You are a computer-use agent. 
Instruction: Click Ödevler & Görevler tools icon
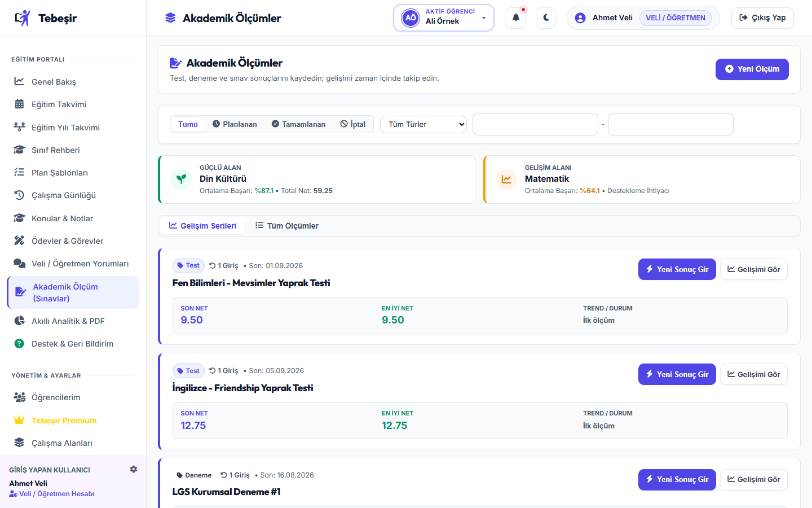(x=19, y=240)
